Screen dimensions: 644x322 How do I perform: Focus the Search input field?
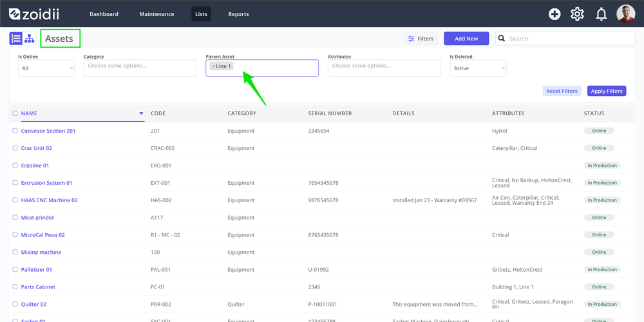point(565,39)
